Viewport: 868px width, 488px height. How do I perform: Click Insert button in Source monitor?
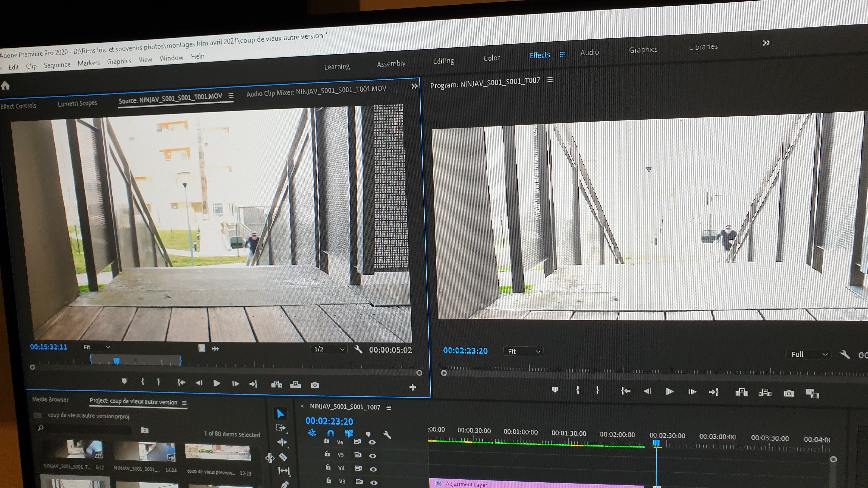click(x=277, y=384)
